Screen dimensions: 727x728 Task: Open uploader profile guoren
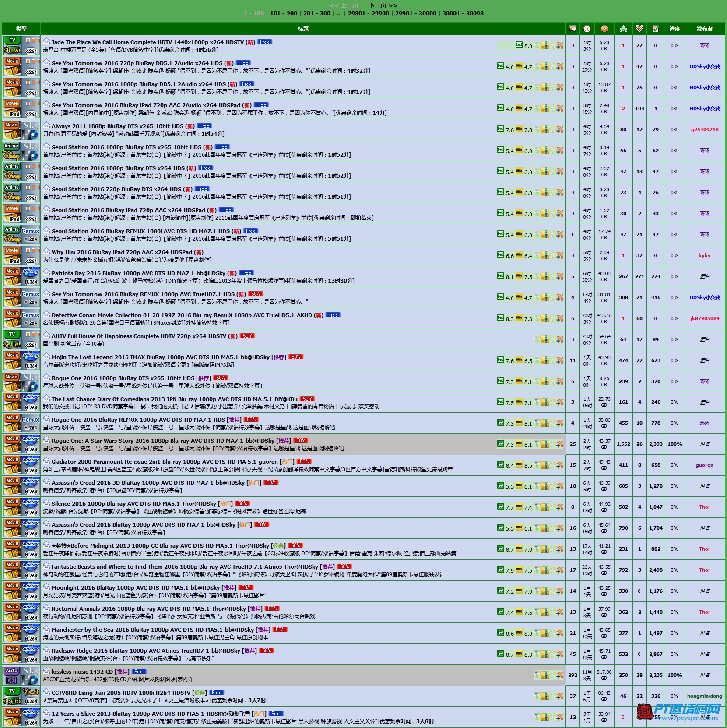(x=704, y=465)
